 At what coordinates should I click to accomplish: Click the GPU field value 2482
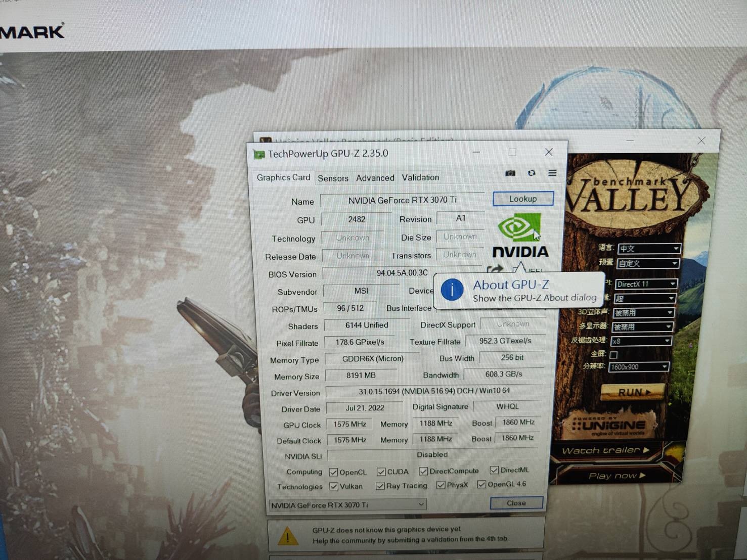[357, 219]
